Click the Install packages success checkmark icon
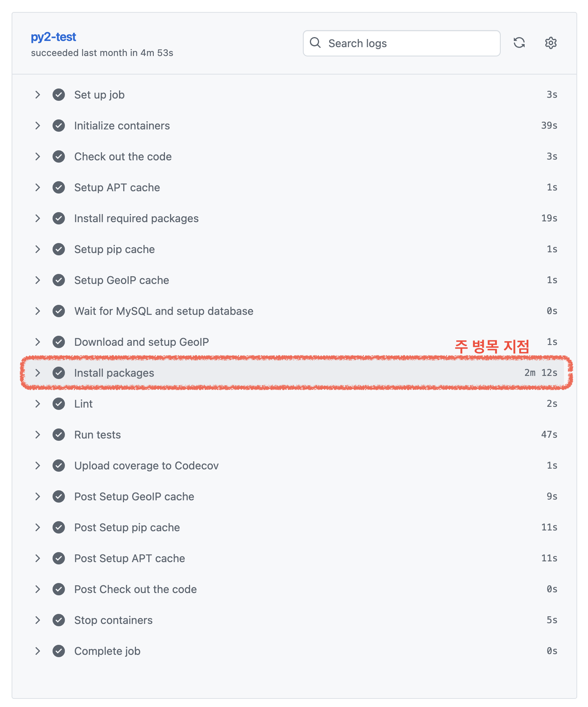 (59, 373)
